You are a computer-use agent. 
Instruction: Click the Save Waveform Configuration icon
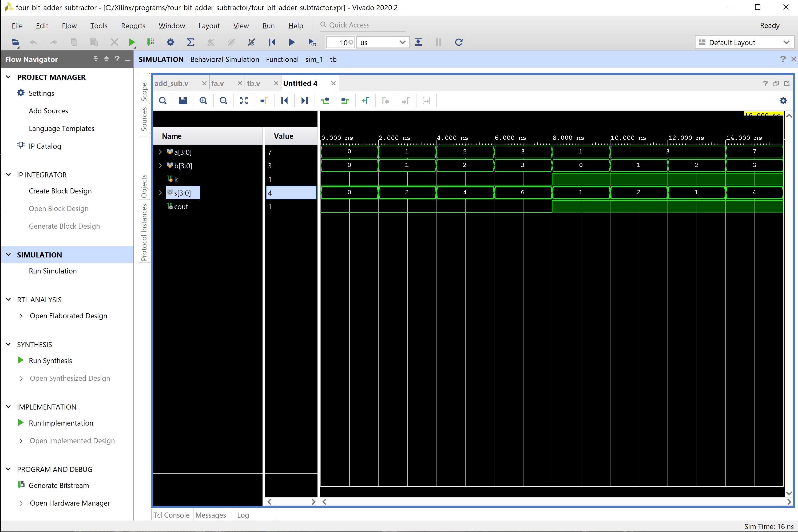pyautogui.click(x=183, y=100)
